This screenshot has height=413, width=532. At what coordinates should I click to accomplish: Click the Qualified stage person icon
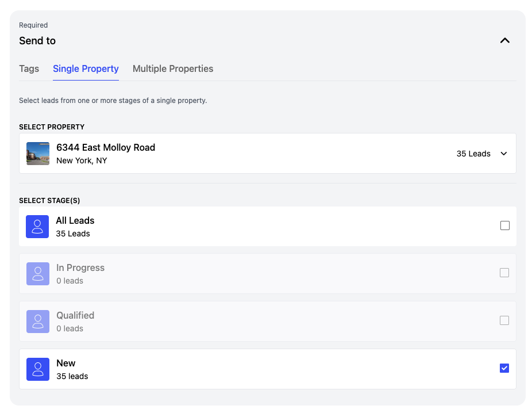pos(38,322)
